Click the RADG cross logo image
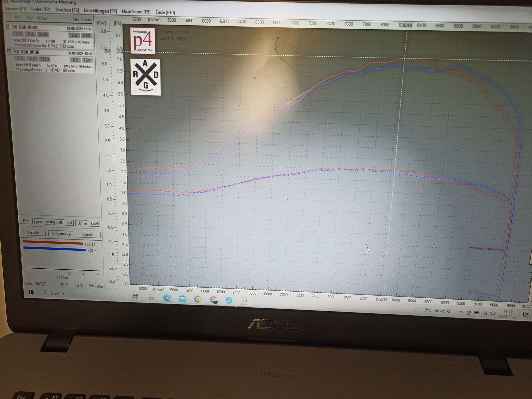This screenshot has height=399, width=532. pyautogui.click(x=145, y=77)
